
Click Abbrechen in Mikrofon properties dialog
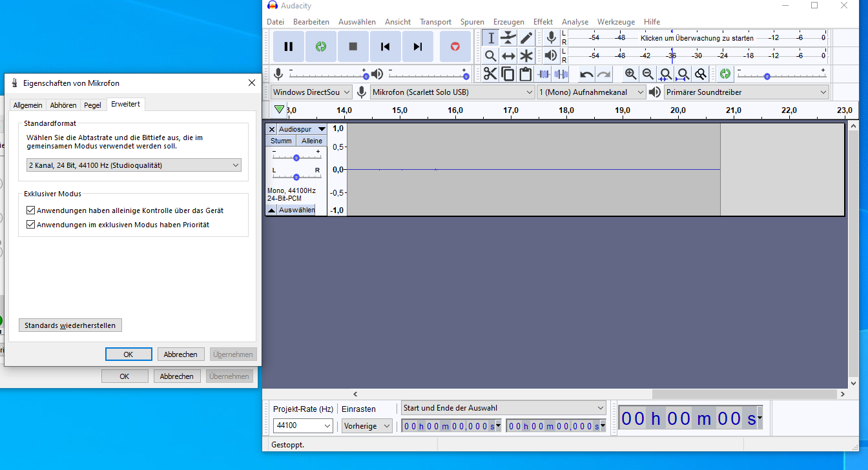coord(181,354)
